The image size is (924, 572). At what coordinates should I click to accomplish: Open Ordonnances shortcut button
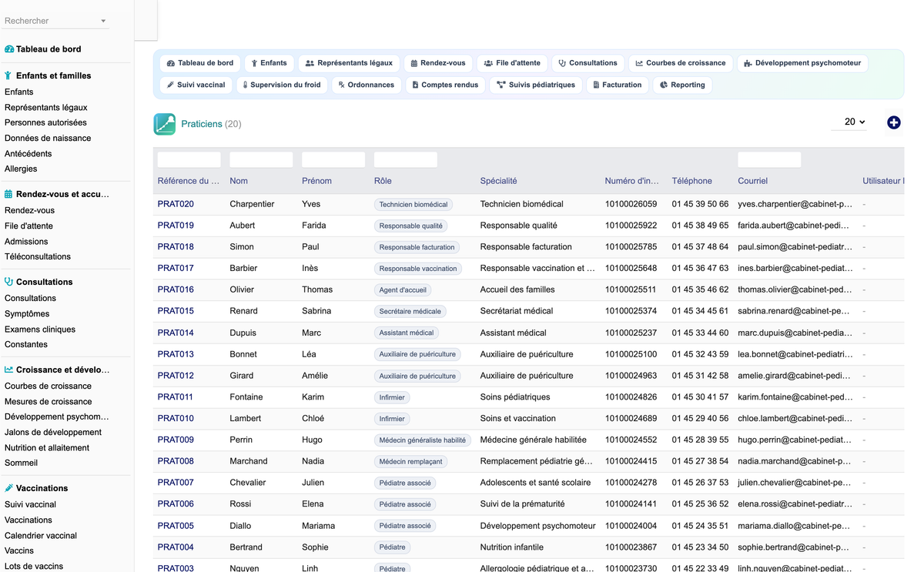coord(367,85)
